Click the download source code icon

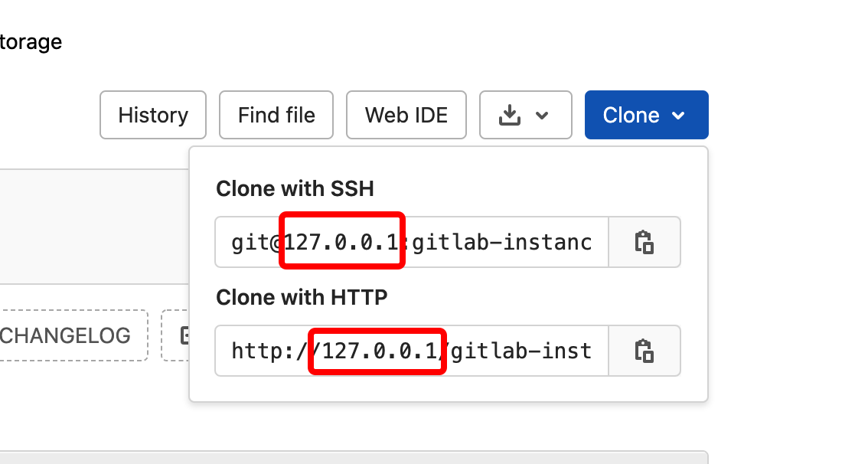[x=511, y=115]
